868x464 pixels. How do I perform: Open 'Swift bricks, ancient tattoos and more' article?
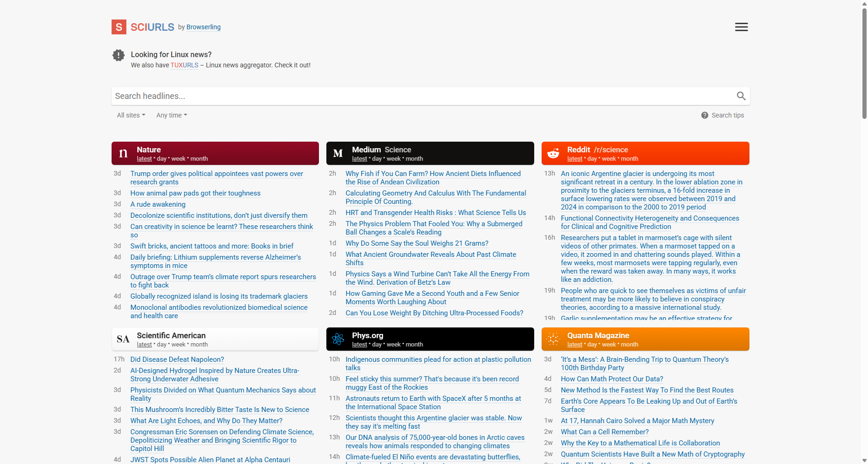(212, 246)
